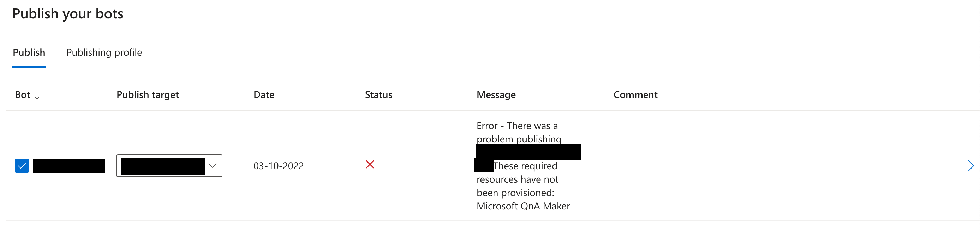Screen dimensions: 980x232
Task: Click the error message about QnA Maker
Action: (x=523, y=166)
